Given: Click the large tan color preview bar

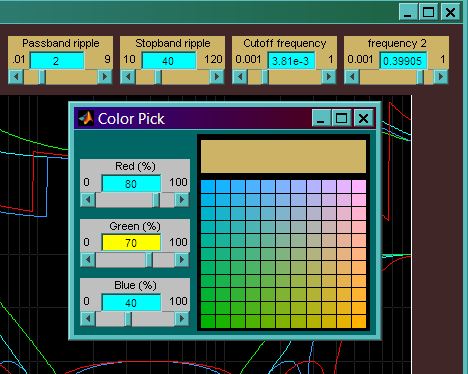Looking at the screenshot, I should [x=283, y=156].
